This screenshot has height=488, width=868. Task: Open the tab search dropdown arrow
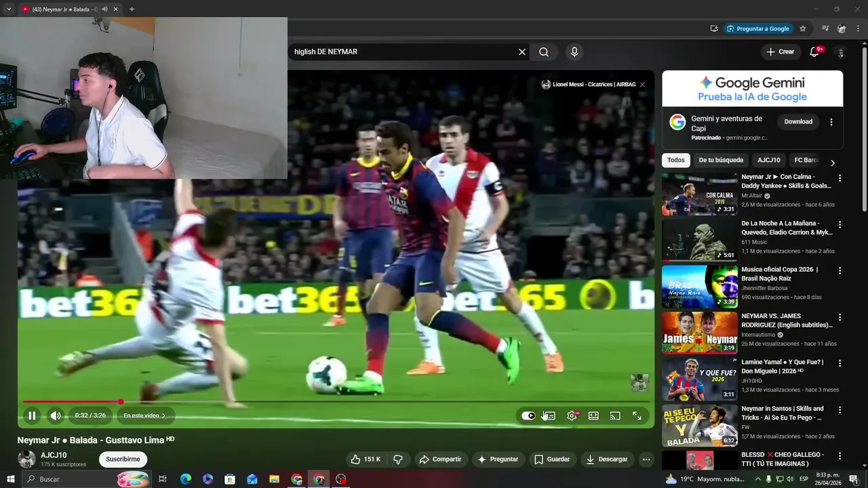[9, 9]
